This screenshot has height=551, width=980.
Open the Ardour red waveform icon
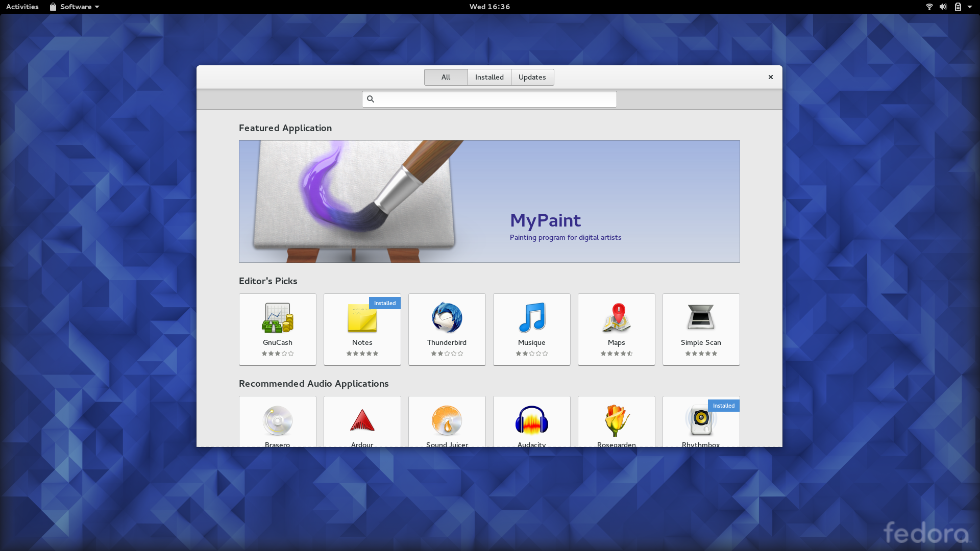coord(362,420)
